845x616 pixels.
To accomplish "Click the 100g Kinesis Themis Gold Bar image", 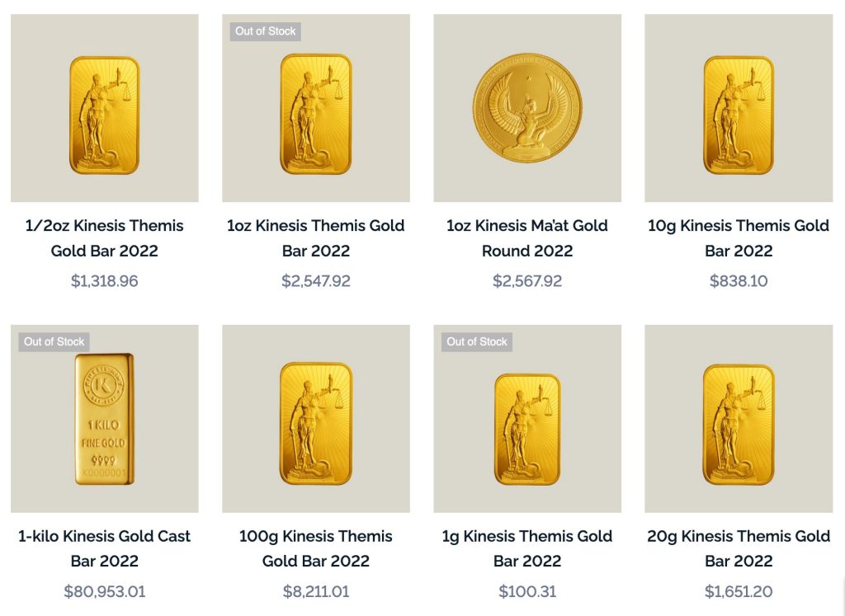I will click(315, 422).
